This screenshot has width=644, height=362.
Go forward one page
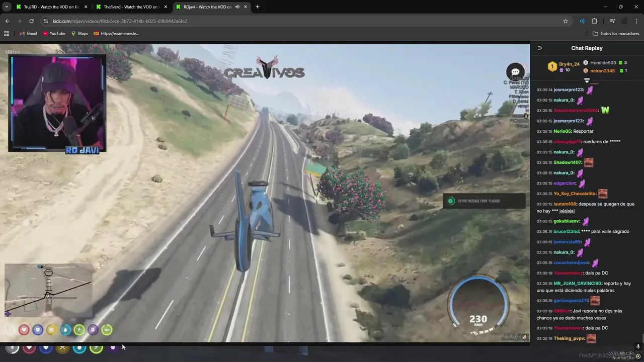(x=19, y=21)
